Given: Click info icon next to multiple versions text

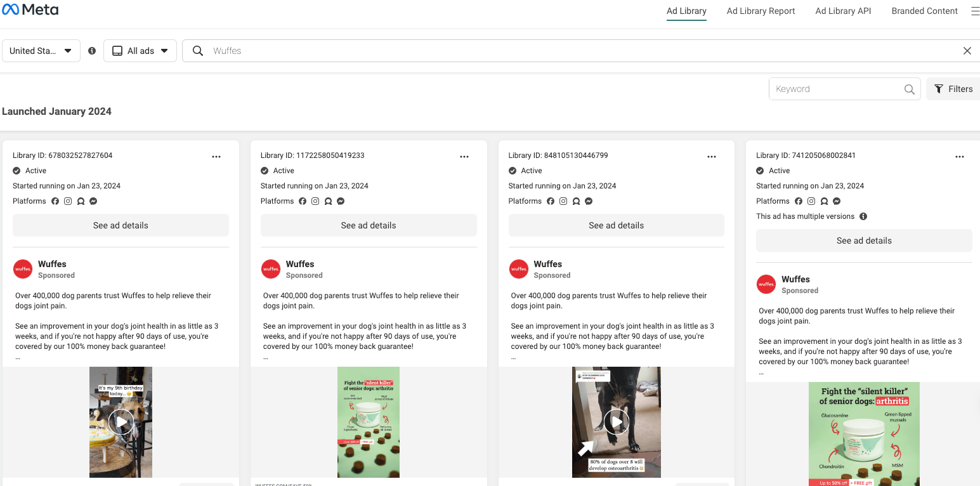Looking at the screenshot, I should [863, 216].
